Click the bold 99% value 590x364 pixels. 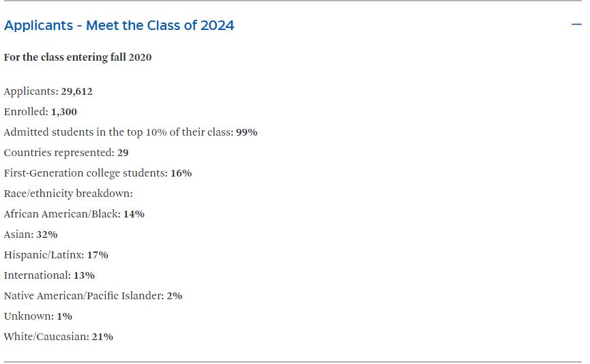click(x=247, y=132)
